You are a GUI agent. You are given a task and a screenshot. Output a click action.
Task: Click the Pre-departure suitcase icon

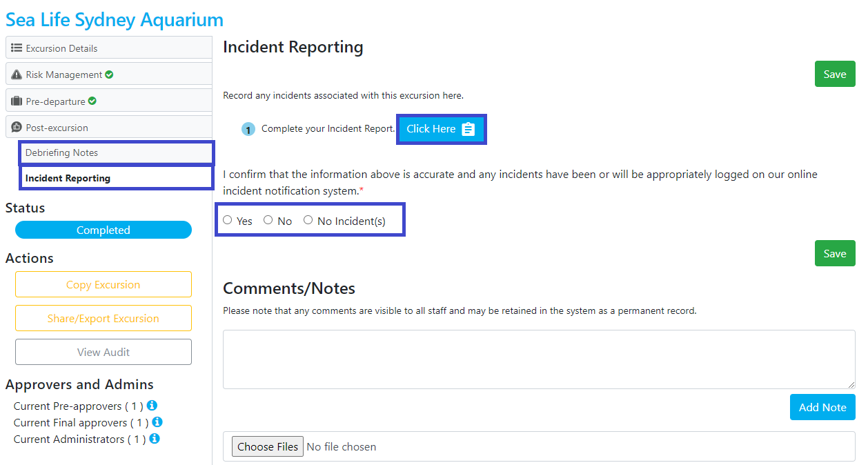point(17,101)
